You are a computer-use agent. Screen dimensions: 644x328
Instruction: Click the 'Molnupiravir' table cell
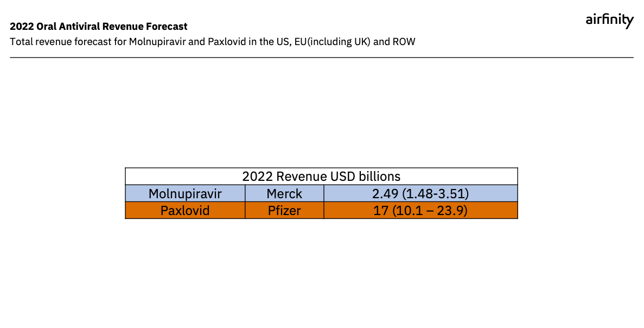pyautogui.click(x=185, y=193)
